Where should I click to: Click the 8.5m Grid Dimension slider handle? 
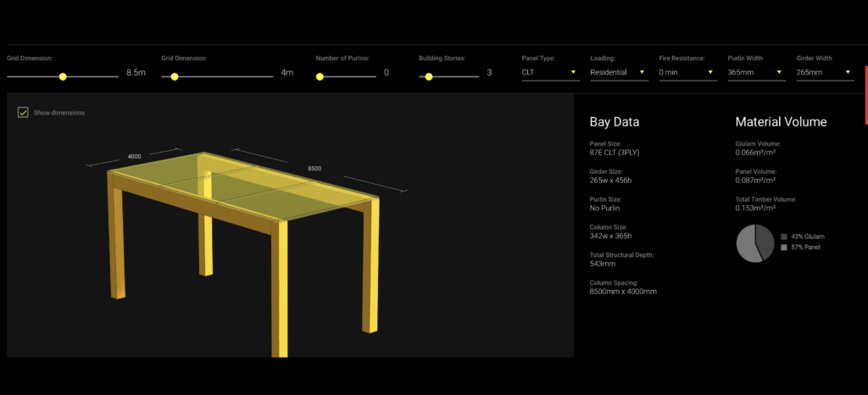click(x=63, y=77)
